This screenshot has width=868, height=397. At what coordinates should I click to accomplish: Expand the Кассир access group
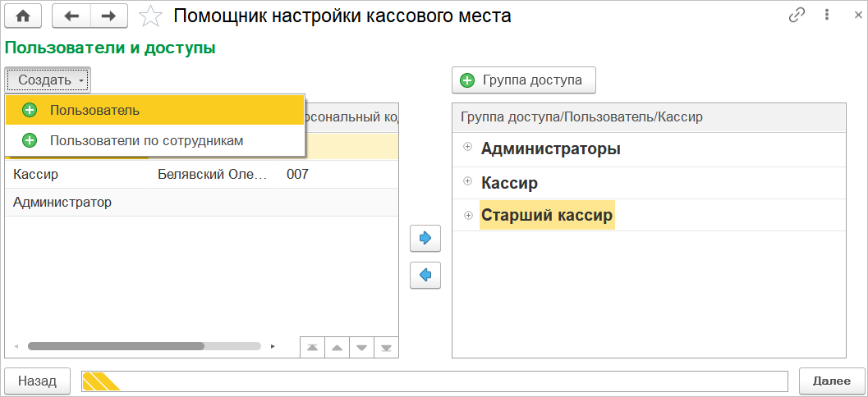[468, 180]
